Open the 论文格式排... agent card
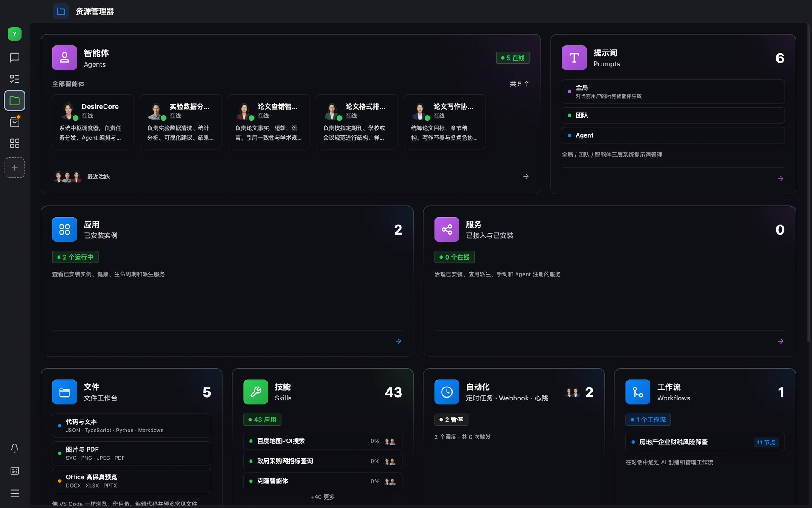Viewport: 812px width, 508px height. [x=357, y=122]
